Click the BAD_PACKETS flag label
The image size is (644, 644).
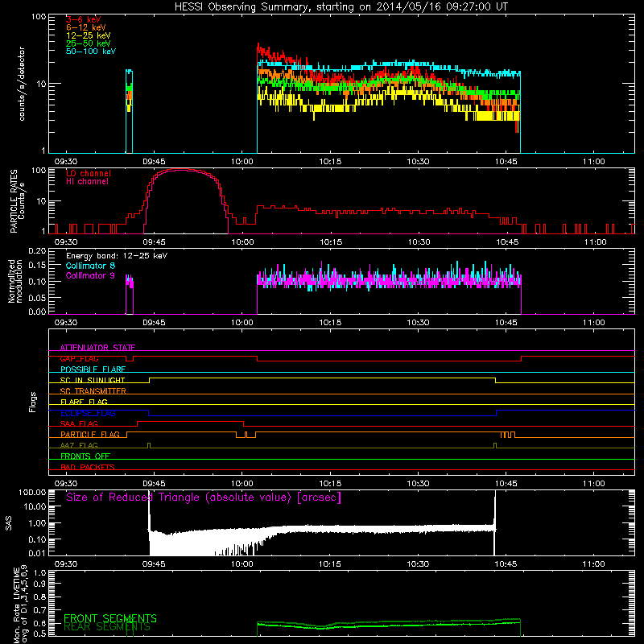point(88,467)
